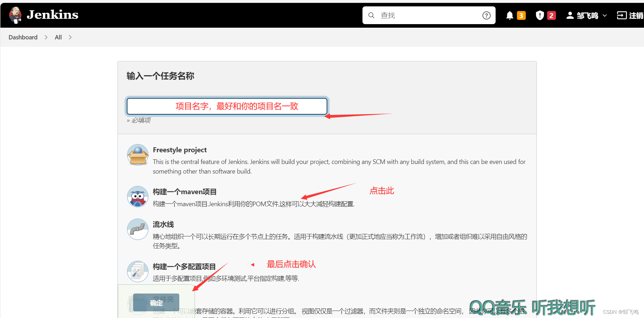644x318 pixels.
Task: Click the 注销 logout icon
Action: pyautogui.click(x=622, y=15)
